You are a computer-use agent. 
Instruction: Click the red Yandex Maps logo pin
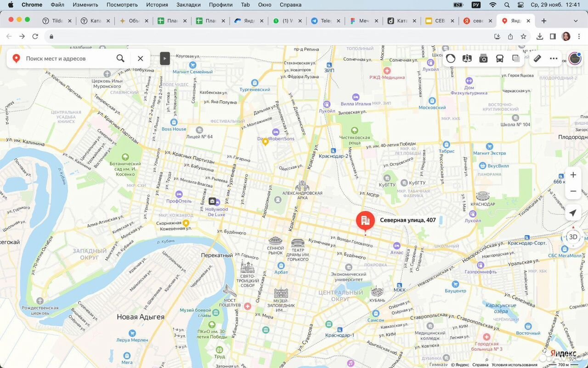click(16, 58)
